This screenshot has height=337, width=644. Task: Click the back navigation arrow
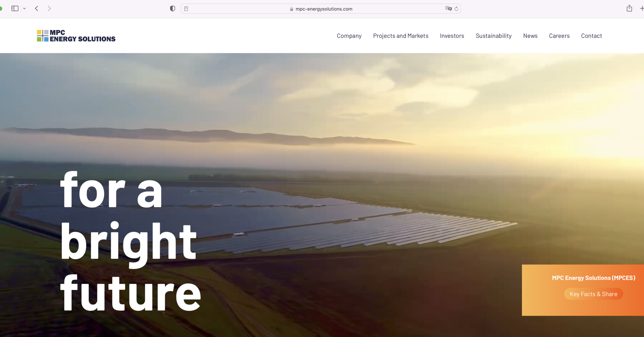coord(36,8)
